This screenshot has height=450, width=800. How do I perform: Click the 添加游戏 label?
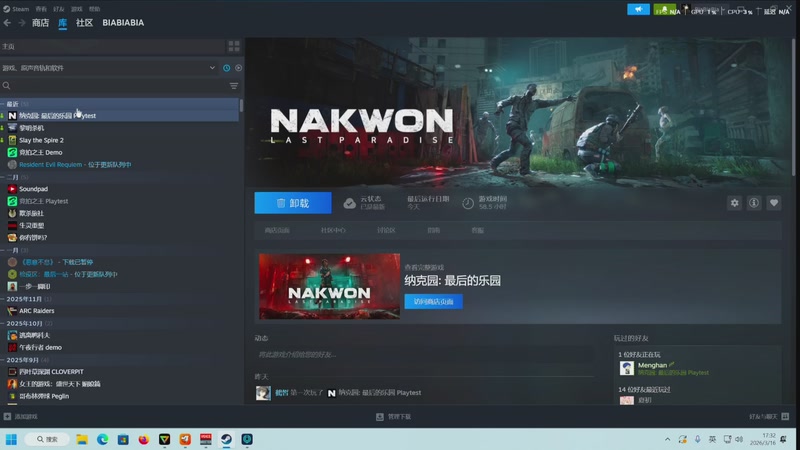pyautogui.click(x=26, y=416)
